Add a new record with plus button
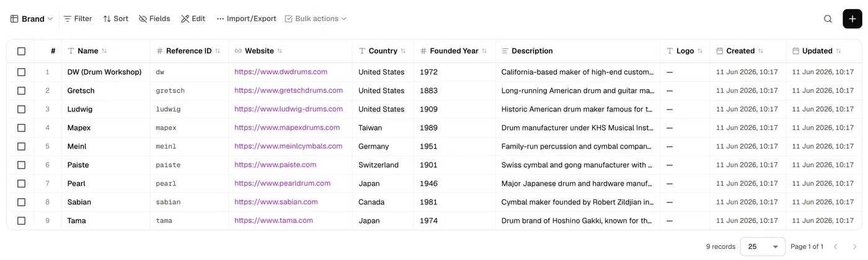The height and width of the screenshot is (260, 868). pos(852,19)
